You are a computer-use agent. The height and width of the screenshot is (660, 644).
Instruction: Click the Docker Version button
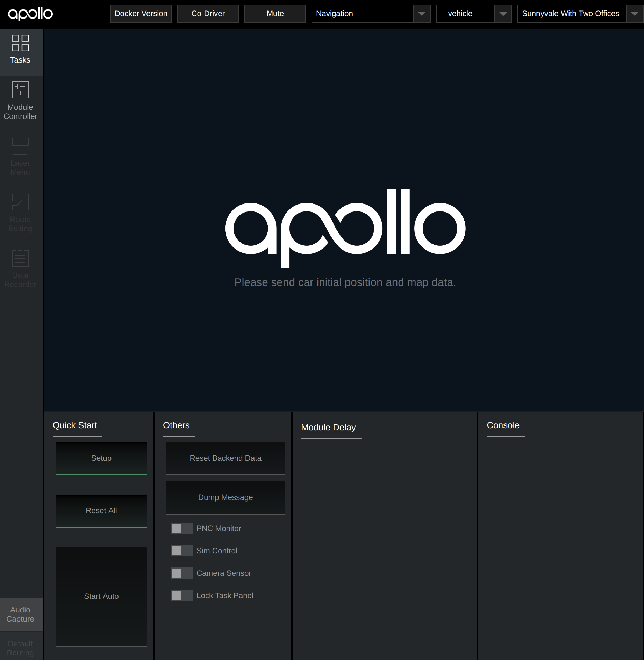point(141,14)
